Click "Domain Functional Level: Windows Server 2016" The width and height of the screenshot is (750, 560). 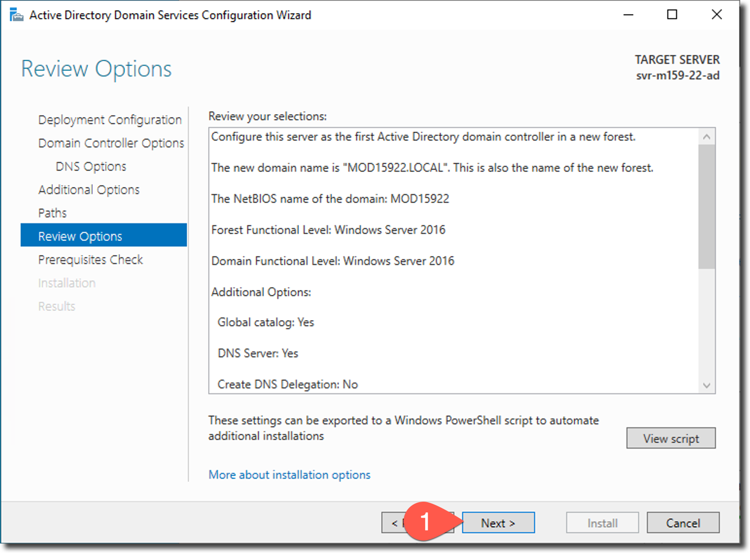[333, 261]
